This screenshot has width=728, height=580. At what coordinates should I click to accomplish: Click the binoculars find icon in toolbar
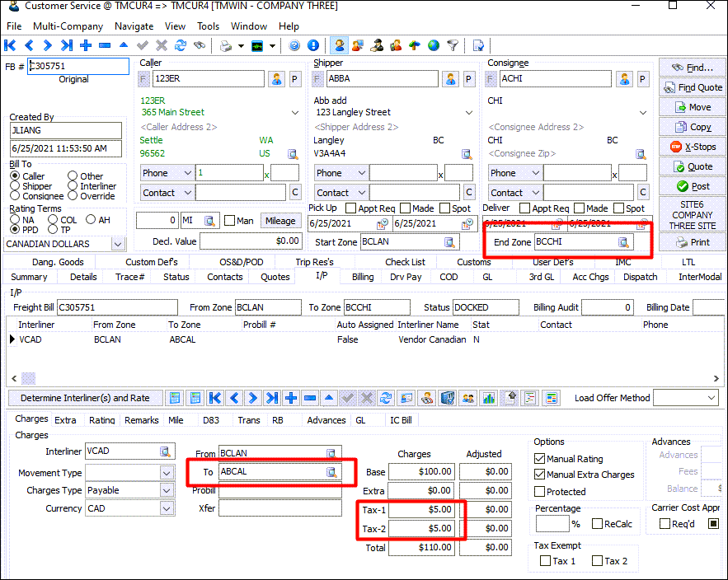pyautogui.click(x=200, y=45)
